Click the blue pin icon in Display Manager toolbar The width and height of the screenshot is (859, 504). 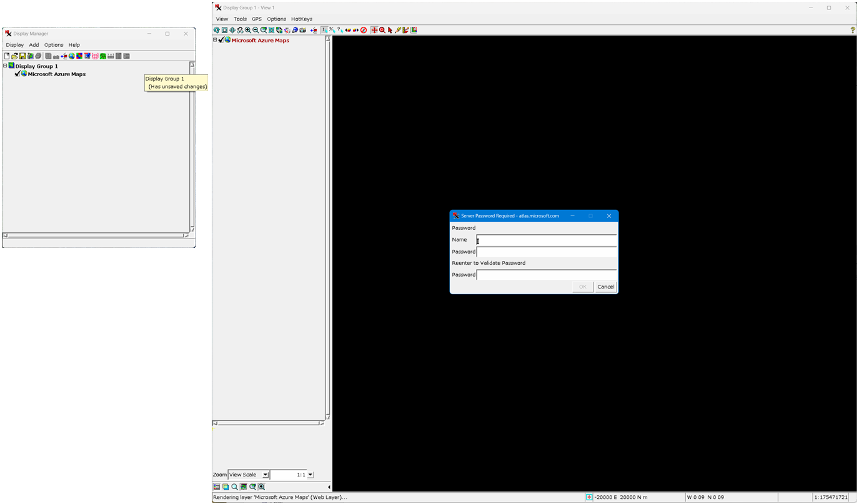(x=87, y=56)
